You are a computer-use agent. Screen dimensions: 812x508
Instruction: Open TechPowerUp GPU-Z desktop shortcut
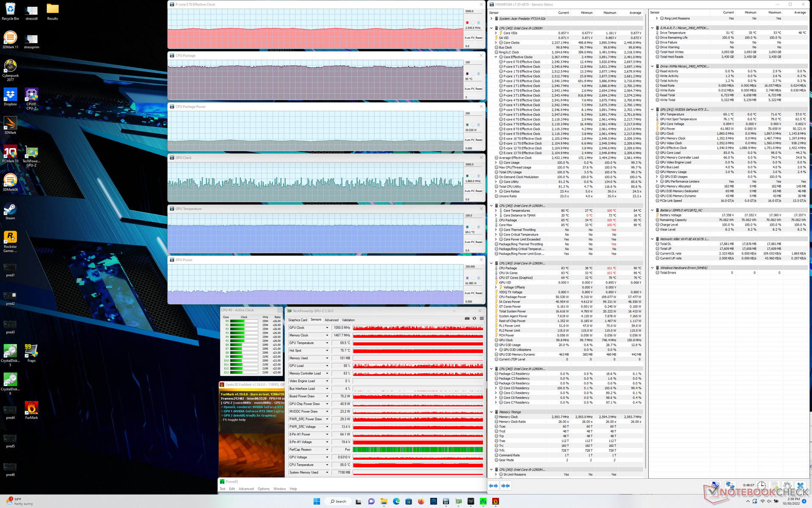[31, 156]
